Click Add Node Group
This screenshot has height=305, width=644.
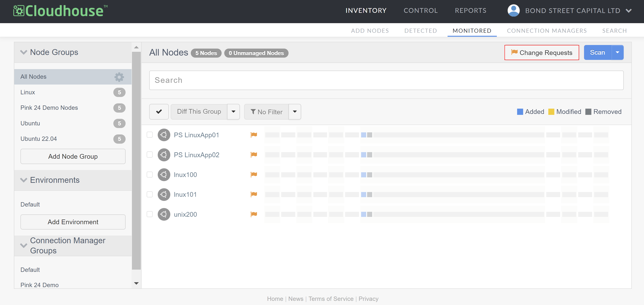tap(73, 156)
